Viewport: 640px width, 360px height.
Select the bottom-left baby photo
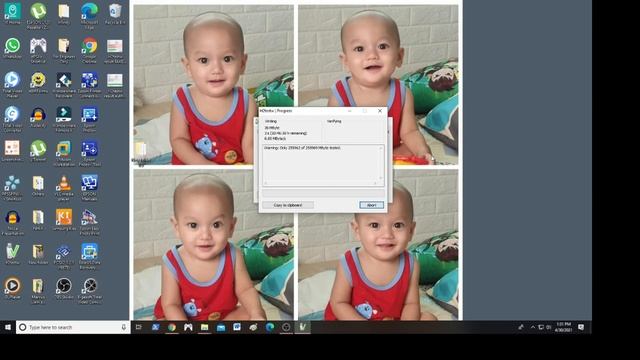pyautogui.click(x=213, y=244)
